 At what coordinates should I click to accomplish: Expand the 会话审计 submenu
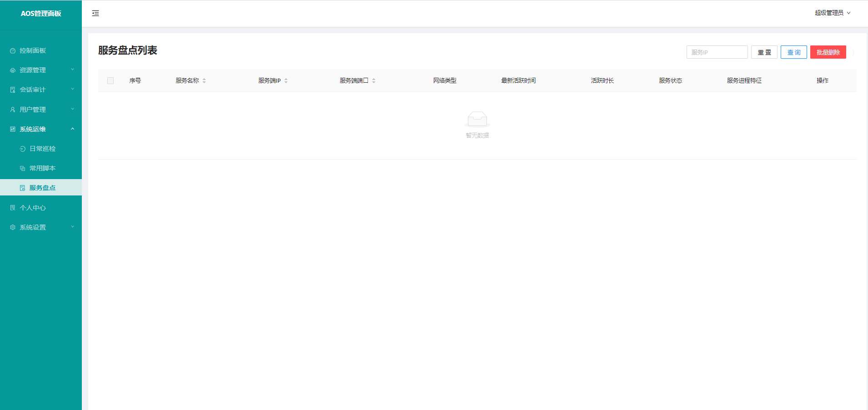[41, 90]
